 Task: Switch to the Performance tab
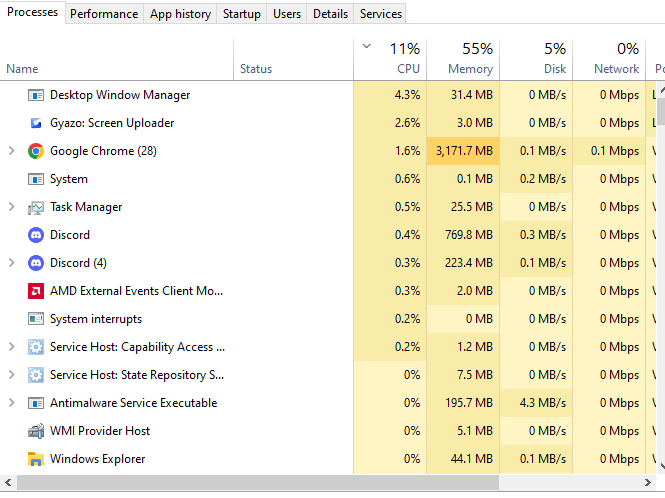[x=104, y=14]
